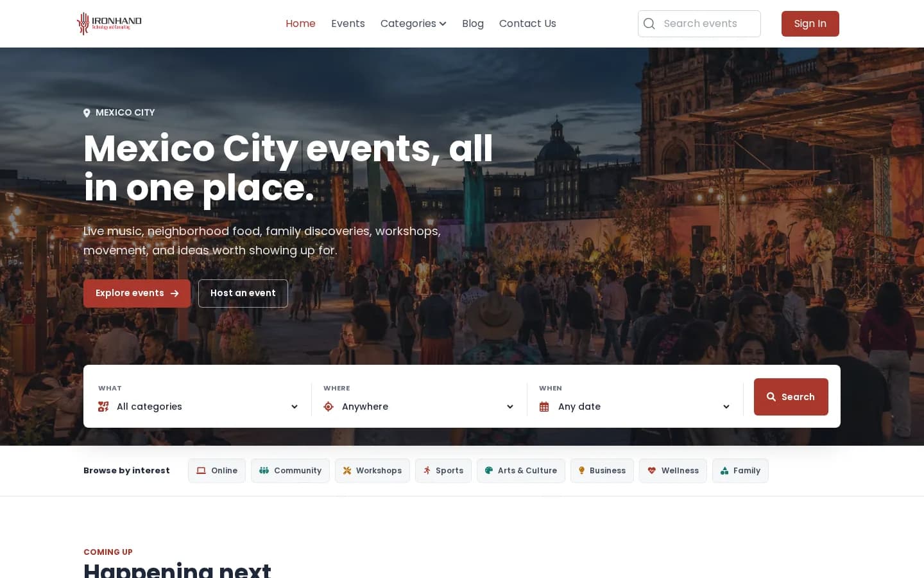Screen dimensions: 924x578
Task: Filter by the Business interest label
Action: point(608,471)
